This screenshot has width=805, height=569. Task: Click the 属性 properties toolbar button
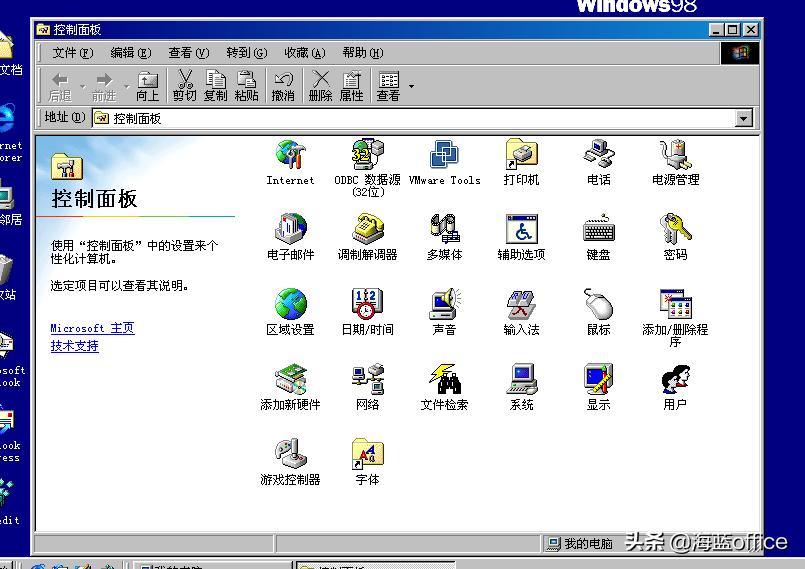352,86
